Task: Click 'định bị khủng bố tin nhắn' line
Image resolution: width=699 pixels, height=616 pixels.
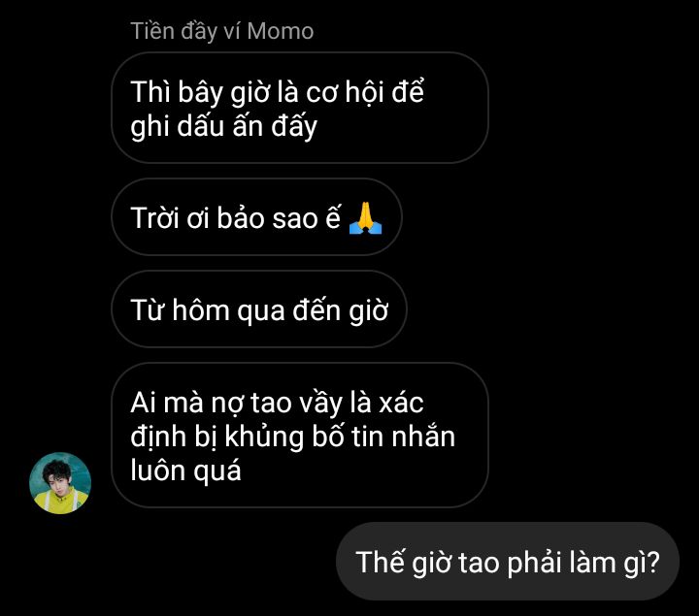Action: click(x=293, y=436)
